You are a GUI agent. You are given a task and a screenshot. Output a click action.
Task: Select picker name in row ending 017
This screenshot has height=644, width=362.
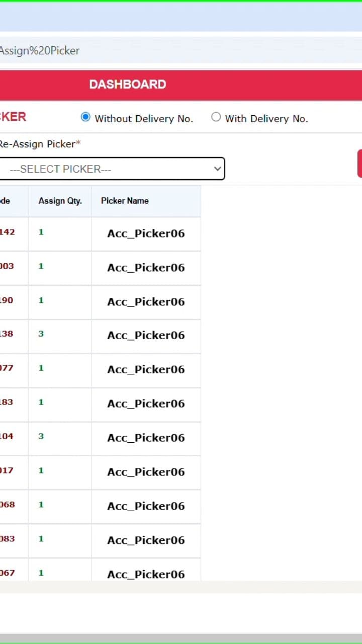click(x=146, y=472)
